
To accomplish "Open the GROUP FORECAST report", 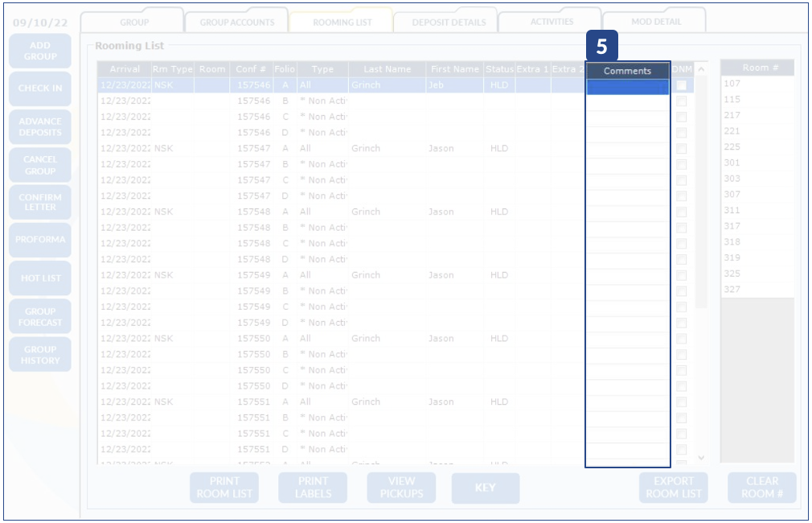I will point(40,317).
